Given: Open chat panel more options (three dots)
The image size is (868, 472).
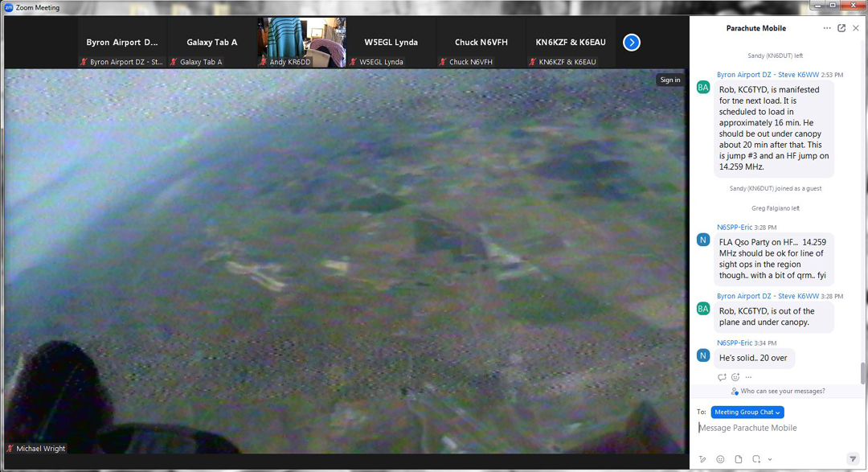Looking at the screenshot, I should (826, 28).
